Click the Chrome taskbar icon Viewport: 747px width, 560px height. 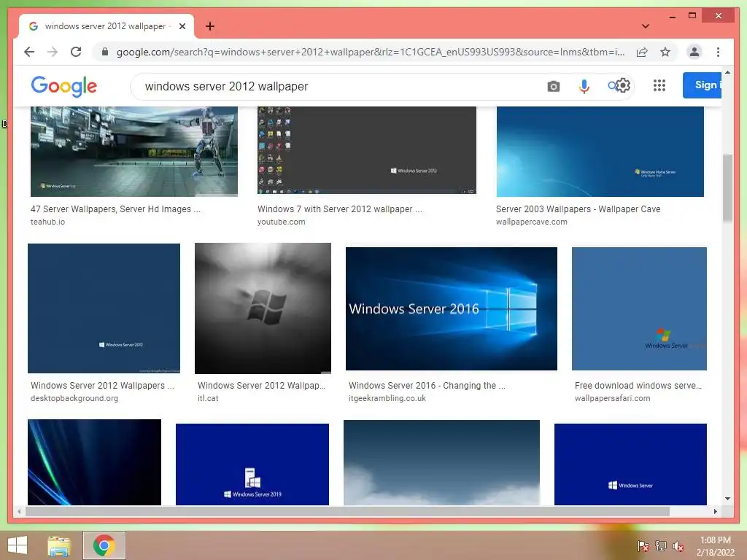104,545
